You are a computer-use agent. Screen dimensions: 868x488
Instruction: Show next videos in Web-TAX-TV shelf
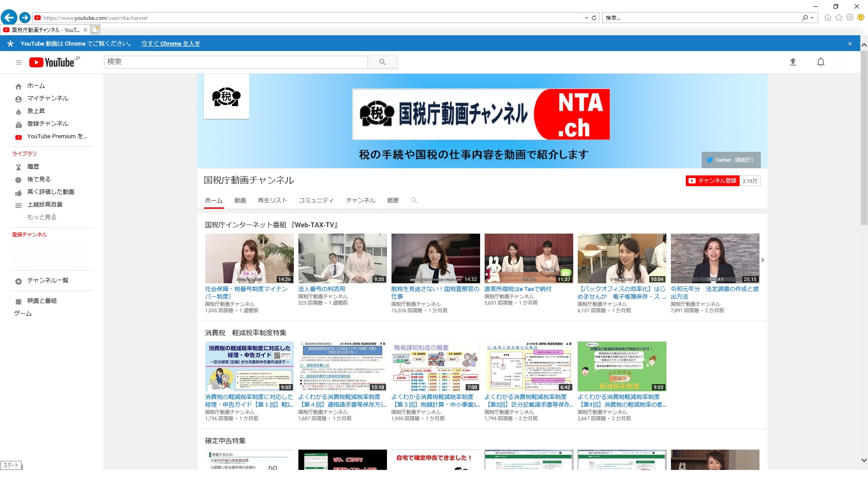(763, 260)
